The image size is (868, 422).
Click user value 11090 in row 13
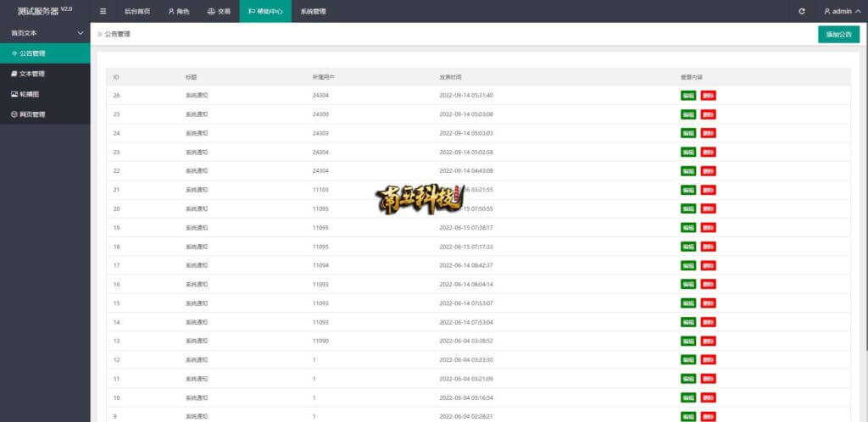click(x=320, y=341)
